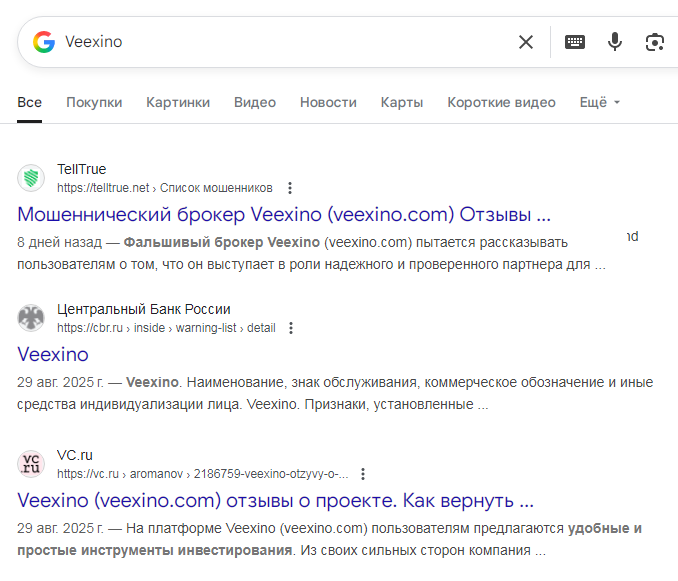Click the Central Bank of Russia favicon
Image resolution: width=678 pixels, height=581 pixels.
[31, 318]
